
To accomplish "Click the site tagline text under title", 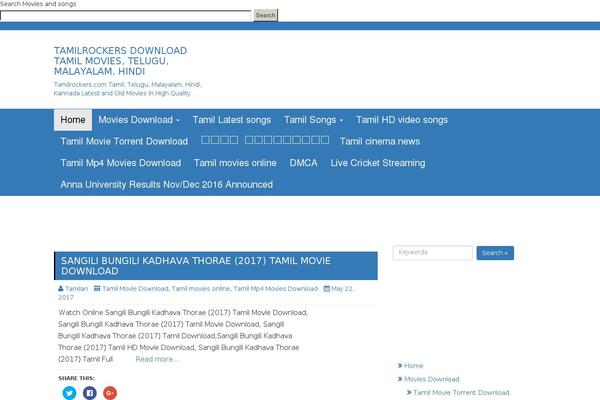I will [x=127, y=89].
